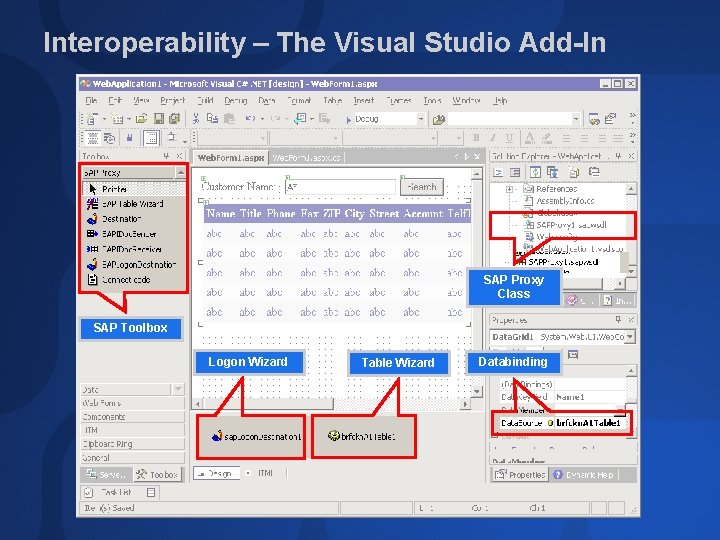Select AssemblyInfo.cs in Solution Explorer
This screenshot has height=540, width=720.
tap(565, 201)
